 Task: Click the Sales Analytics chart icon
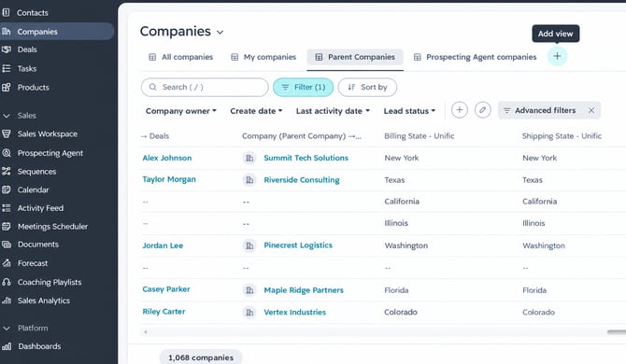[x=6, y=301]
